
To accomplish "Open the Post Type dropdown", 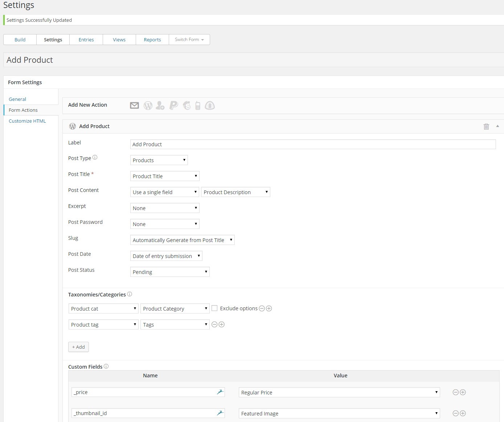I will (x=159, y=160).
